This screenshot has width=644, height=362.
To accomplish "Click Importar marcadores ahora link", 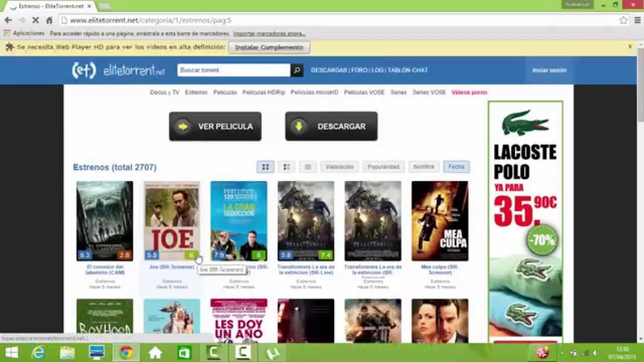I will click(269, 34).
